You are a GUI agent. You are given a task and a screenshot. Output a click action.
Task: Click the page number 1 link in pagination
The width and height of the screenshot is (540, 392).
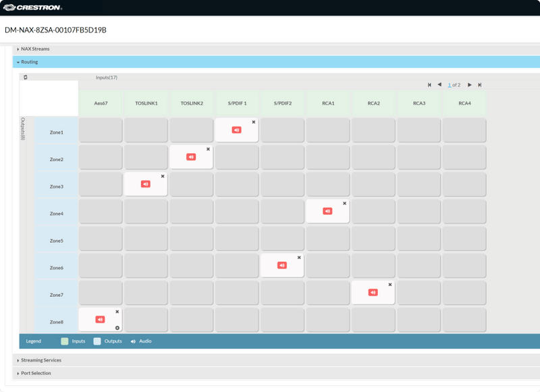[449, 85]
